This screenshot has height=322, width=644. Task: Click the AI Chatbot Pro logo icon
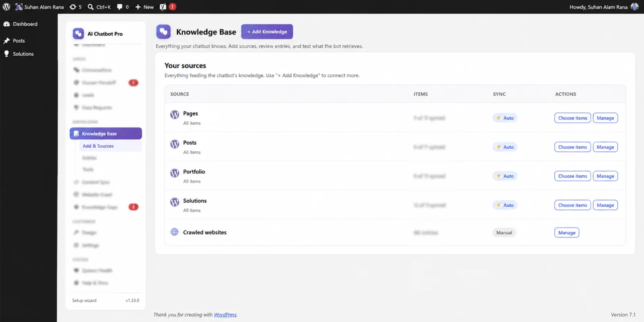78,34
